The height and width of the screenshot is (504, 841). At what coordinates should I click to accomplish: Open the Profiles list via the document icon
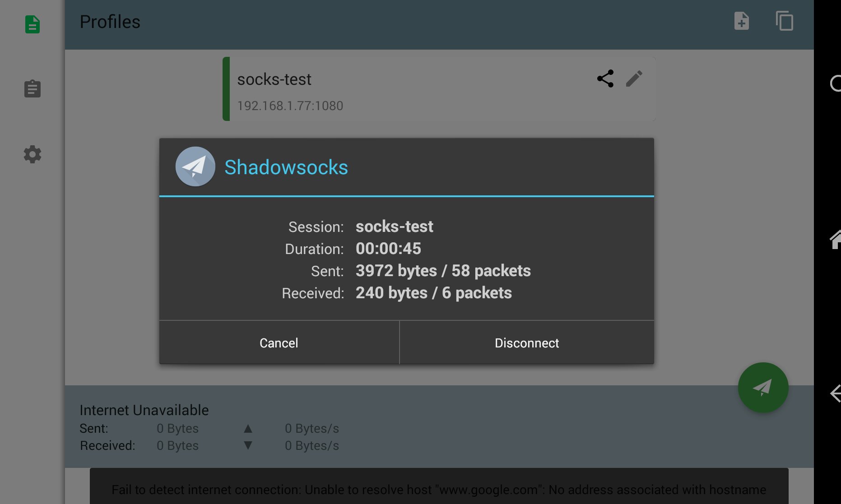[x=32, y=24]
